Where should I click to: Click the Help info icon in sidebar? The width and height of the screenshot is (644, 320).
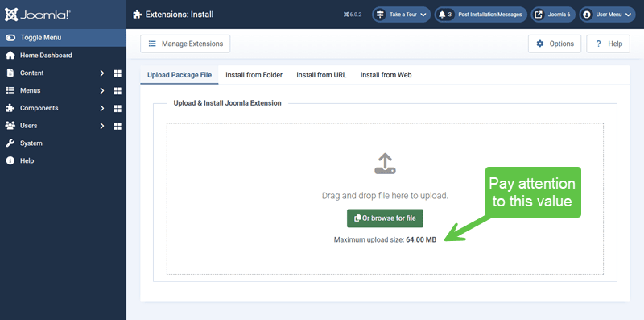(10, 161)
